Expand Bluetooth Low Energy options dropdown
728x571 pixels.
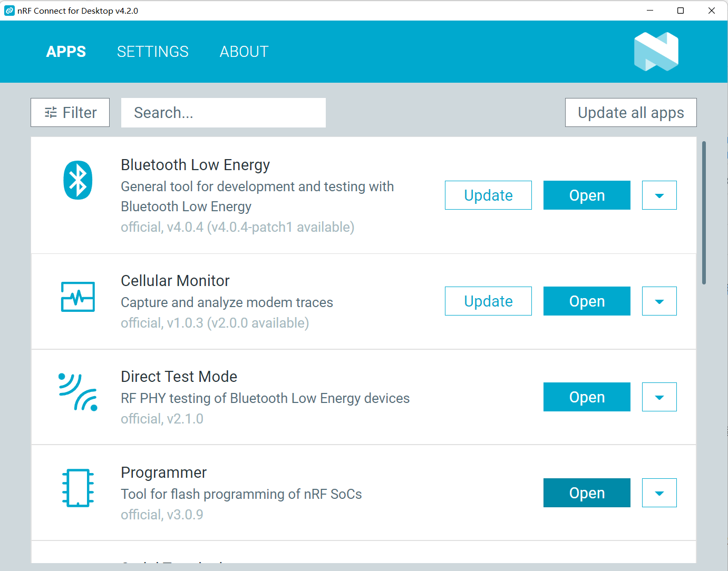[659, 195]
